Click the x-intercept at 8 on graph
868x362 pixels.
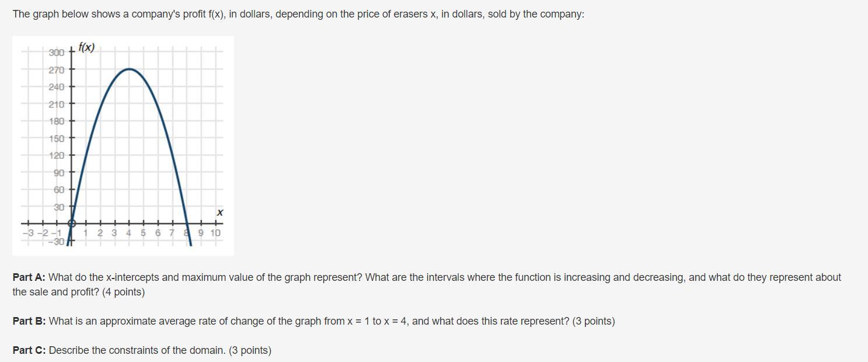pyautogui.click(x=187, y=224)
